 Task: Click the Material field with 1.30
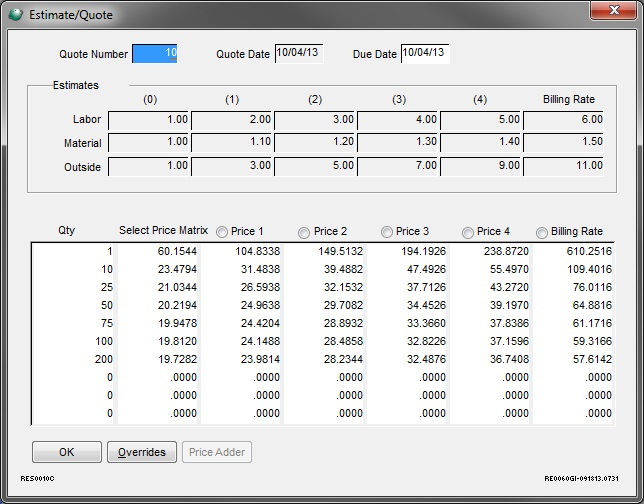(x=397, y=142)
